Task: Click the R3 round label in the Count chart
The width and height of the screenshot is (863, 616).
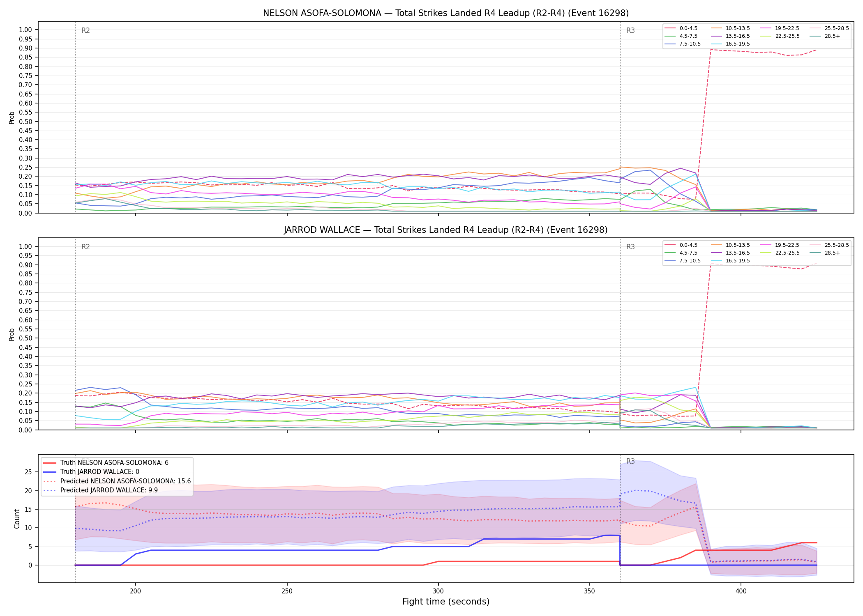Action: click(x=630, y=461)
